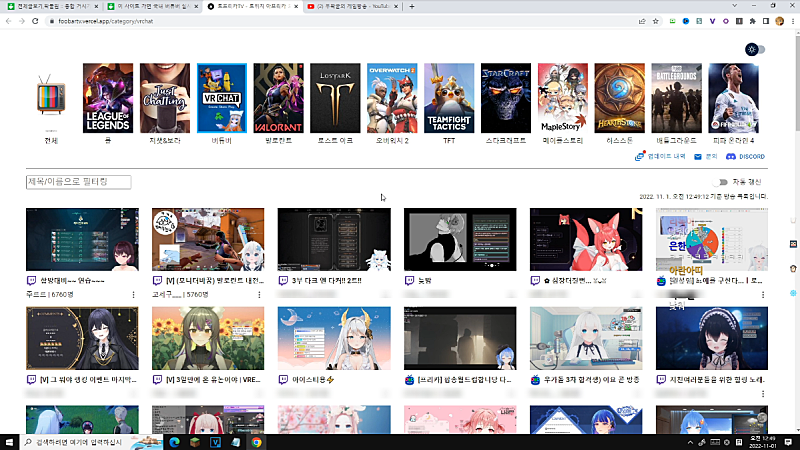Switch to the first browser tab
Screen dimensions: 800x450
[x=51, y=6]
